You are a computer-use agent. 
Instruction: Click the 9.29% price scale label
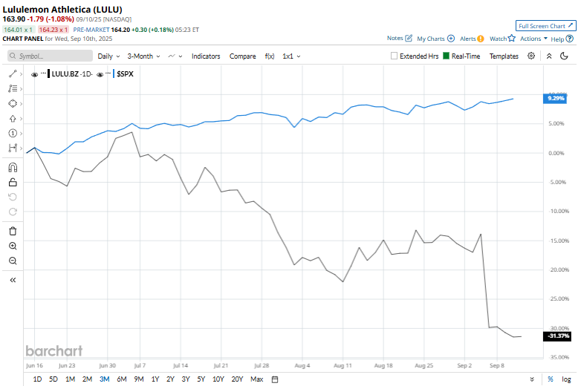555,99
